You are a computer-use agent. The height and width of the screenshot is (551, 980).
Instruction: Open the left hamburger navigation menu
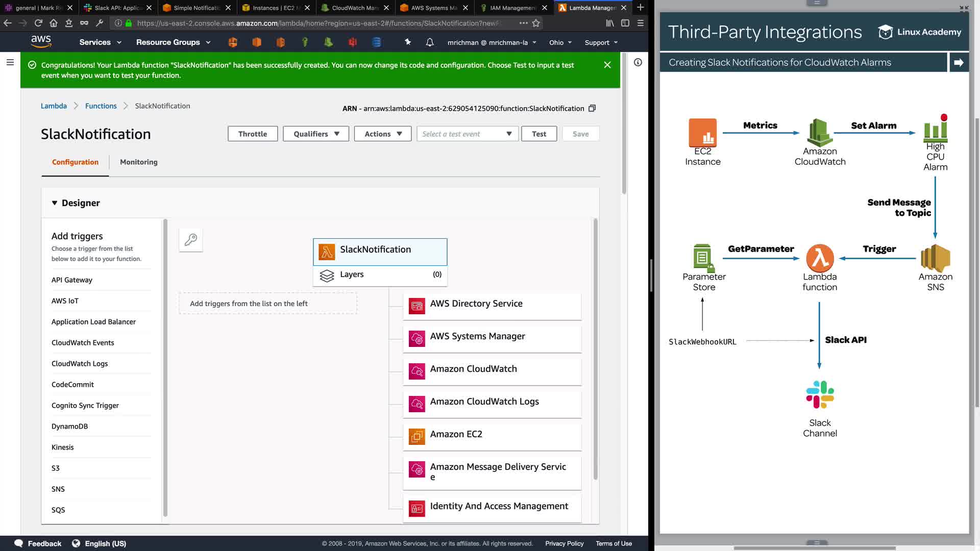tap(10, 62)
